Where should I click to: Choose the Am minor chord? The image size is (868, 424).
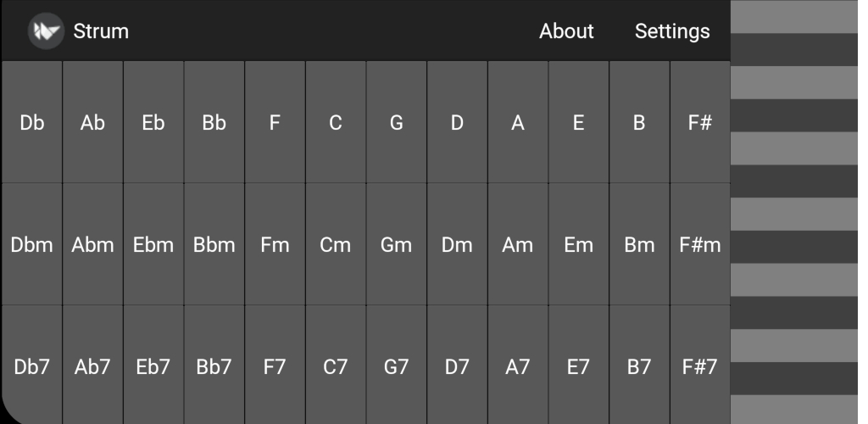click(518, 245)
